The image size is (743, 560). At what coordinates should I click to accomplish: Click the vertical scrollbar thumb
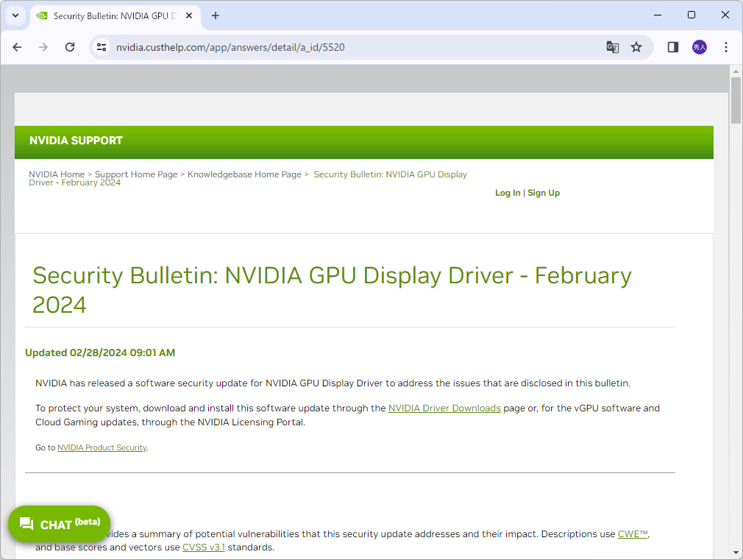coord(736,101)
